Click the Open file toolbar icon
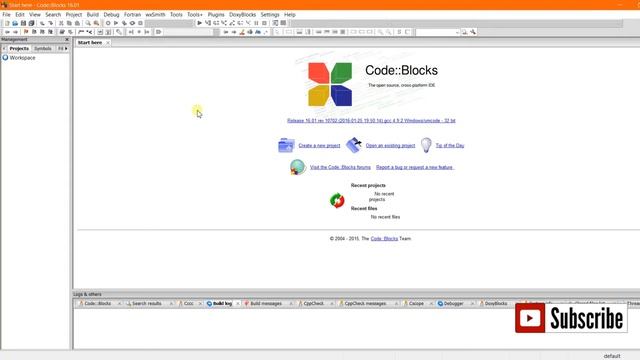The width and height of the screenshot is (640, 360). point(15,23)
